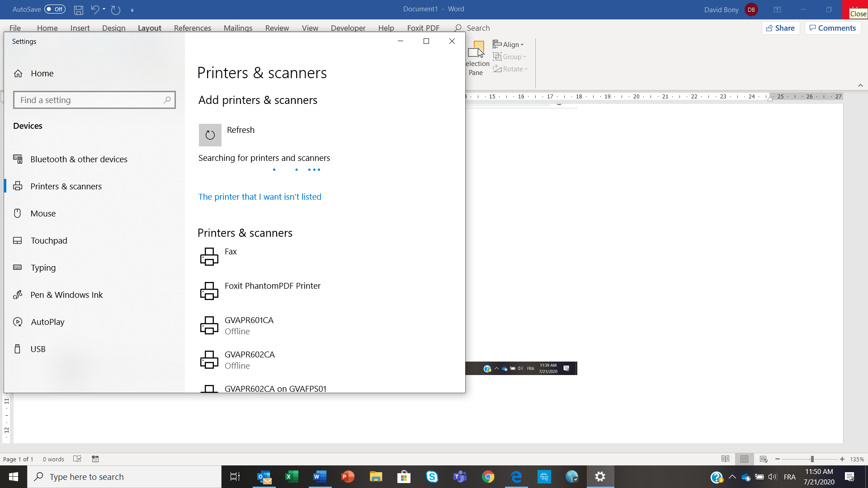
Task: Click the Zoom In plus button
Action: pos(842,459)
